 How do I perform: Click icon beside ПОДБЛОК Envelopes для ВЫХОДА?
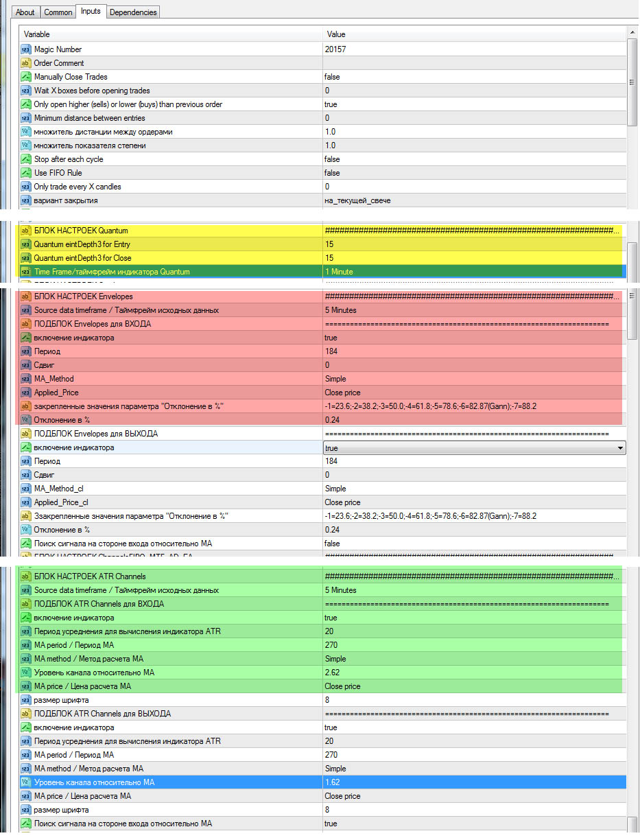point(26,434)
